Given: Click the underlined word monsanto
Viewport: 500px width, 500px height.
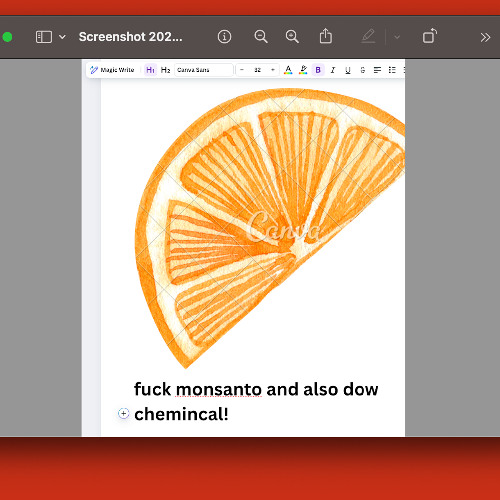Looking at the screenshot, I should [219, 389].
